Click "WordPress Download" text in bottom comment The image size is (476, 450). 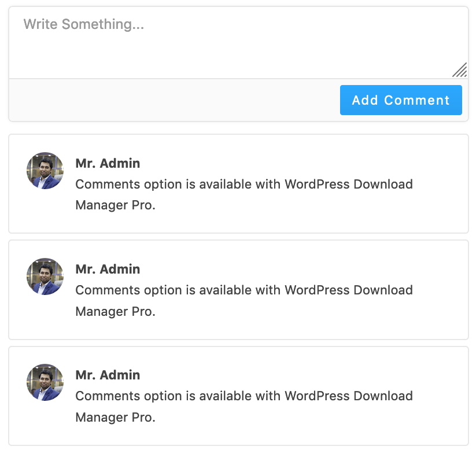pos(349,396)
